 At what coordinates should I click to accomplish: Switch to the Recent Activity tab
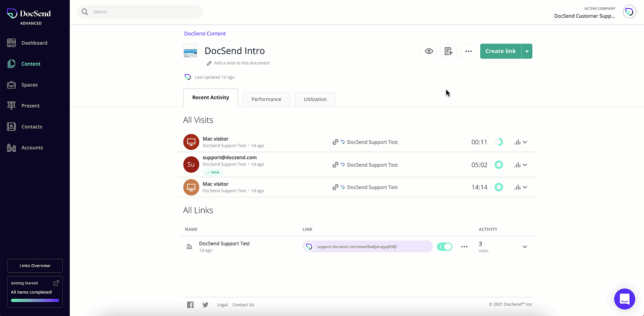click(211, 98)
